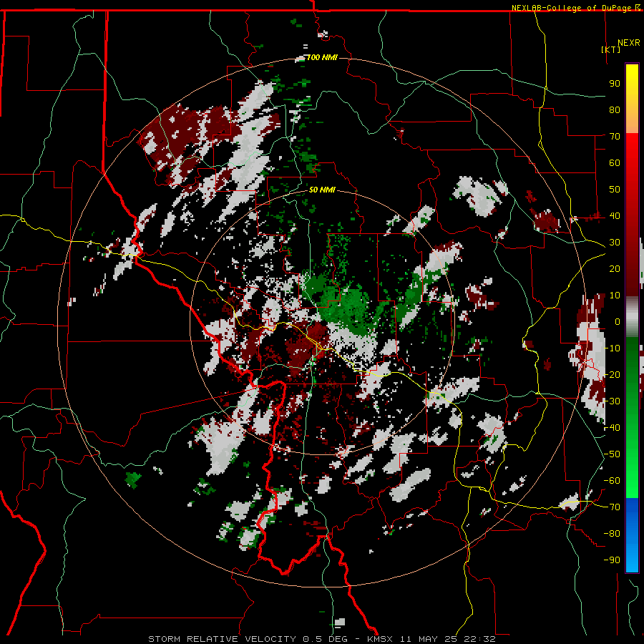Click the 70 value on the velocity scale
This screenshot has width=644, height=644.
(615, 137)
